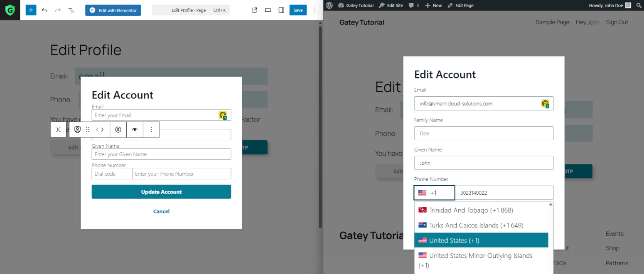This screenshot has width=644, height=274.
Task: Click Edit Page in admin bar
Action: pyautogui.click(x=460, y=5)
